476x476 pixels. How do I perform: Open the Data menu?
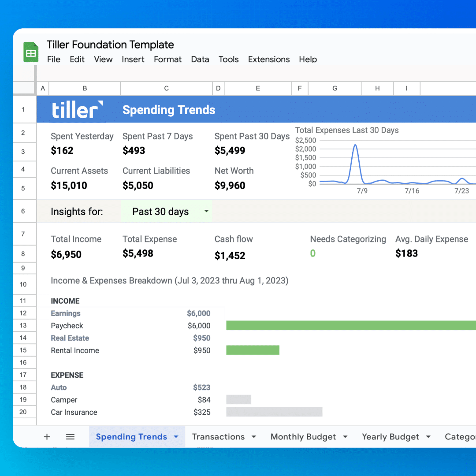[x=200, y=59]
